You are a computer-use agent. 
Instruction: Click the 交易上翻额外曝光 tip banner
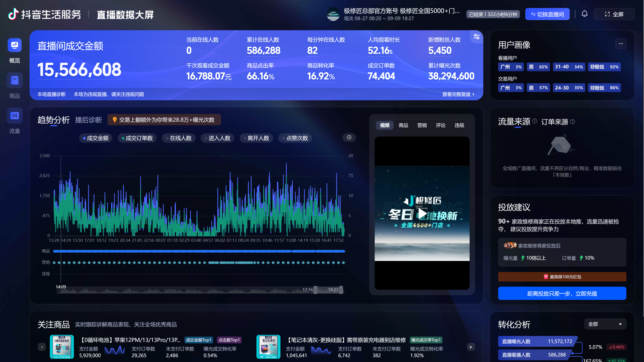[x=164, y=120]
